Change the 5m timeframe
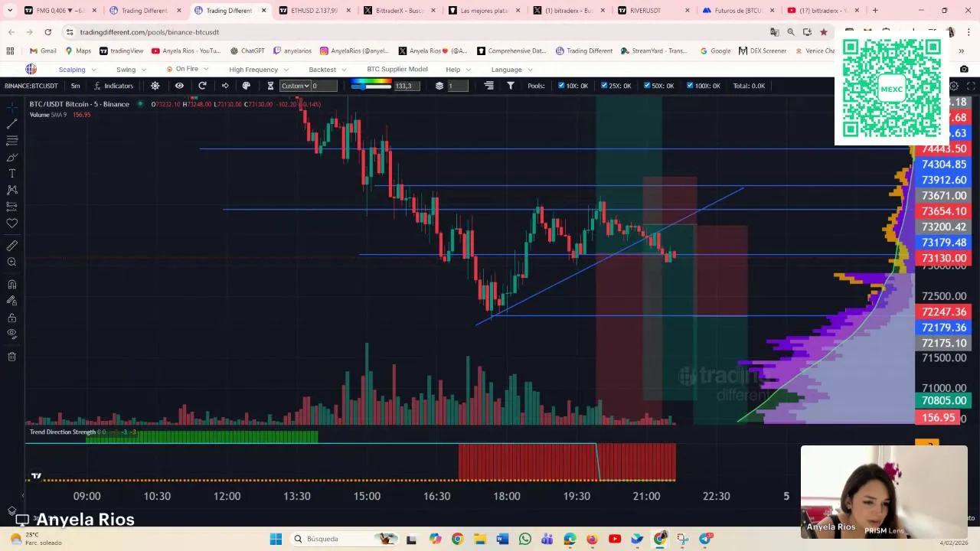 (x=75, y=86)
